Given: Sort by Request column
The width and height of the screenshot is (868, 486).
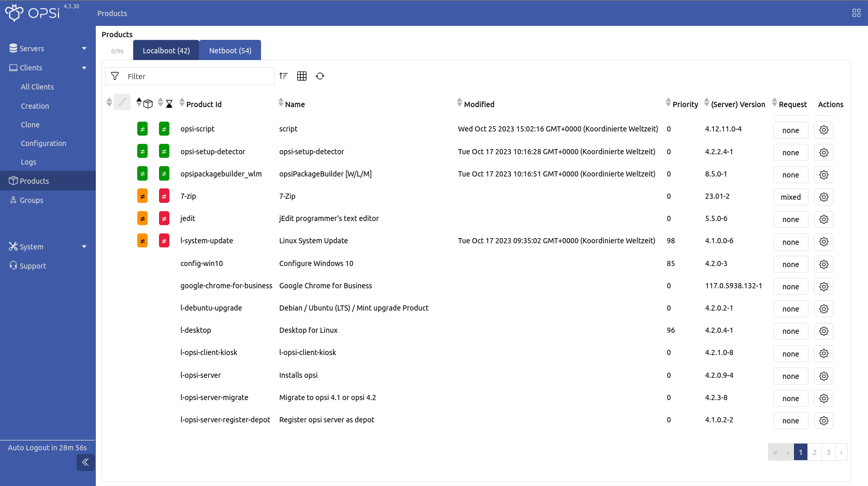Looking at the screenshot, I should click(x=789, y=104).
